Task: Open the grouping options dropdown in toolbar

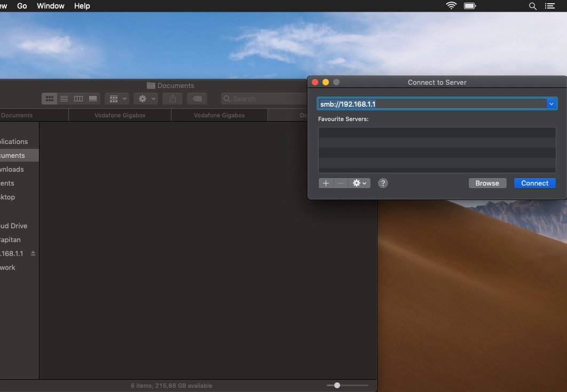Action: pos(116,99)
